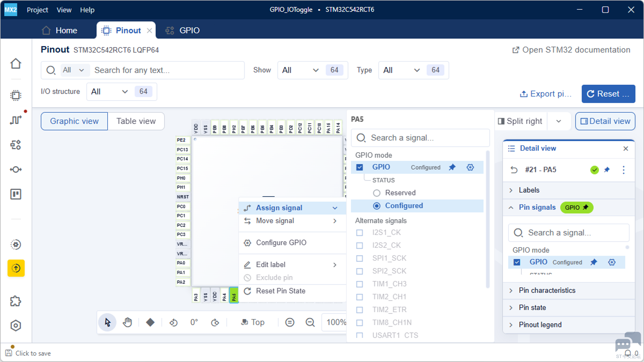This screenshot has height=362, width=644.
Task: Open the clock signal icon in sidebar
Action: [x=16, y=120]
